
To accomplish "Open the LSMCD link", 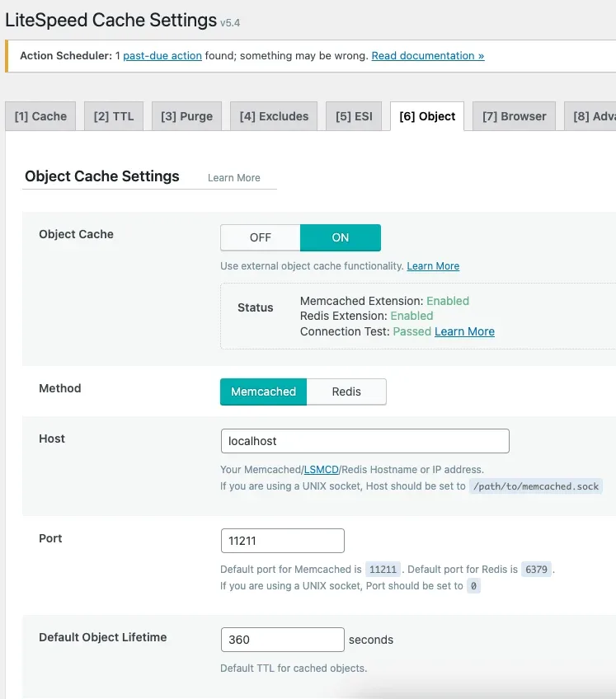I will click(x=321, y=469).
